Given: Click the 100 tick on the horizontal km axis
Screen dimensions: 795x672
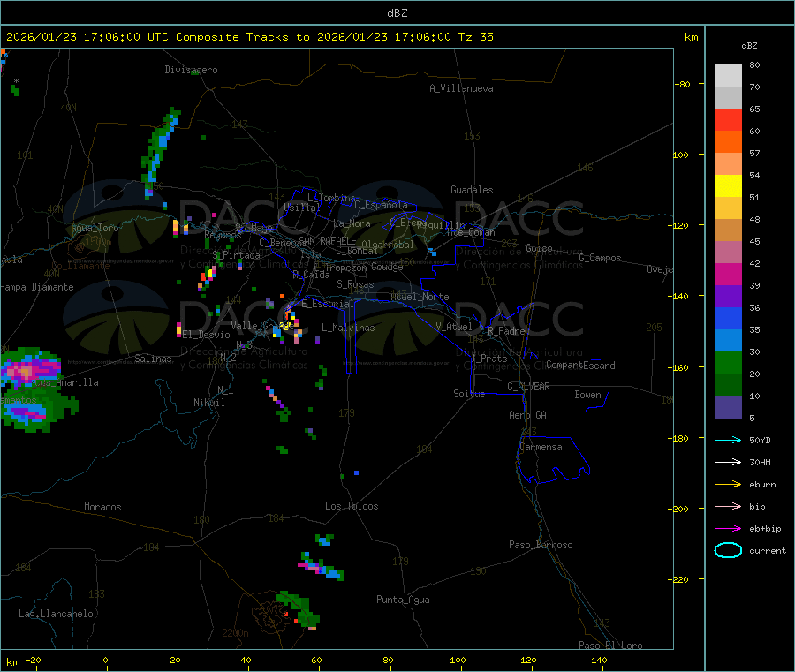Looking at the screenshot, I should (458, 660).
